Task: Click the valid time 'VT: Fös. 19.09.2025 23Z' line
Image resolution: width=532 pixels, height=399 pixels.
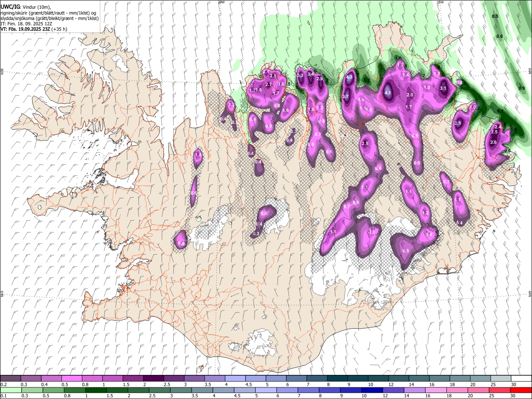Action: tap(25, 29)
